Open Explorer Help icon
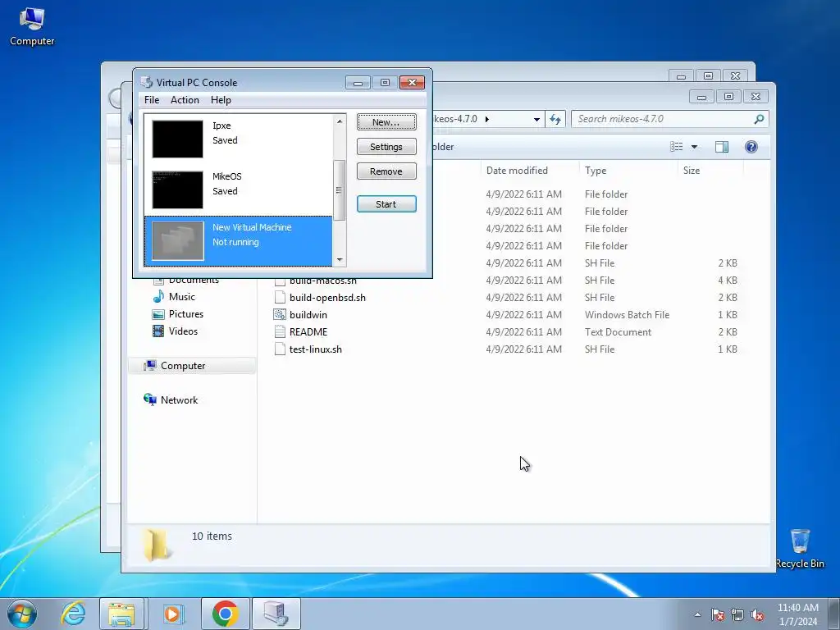This screenshot has width=840, height=630. pos(751,147)
